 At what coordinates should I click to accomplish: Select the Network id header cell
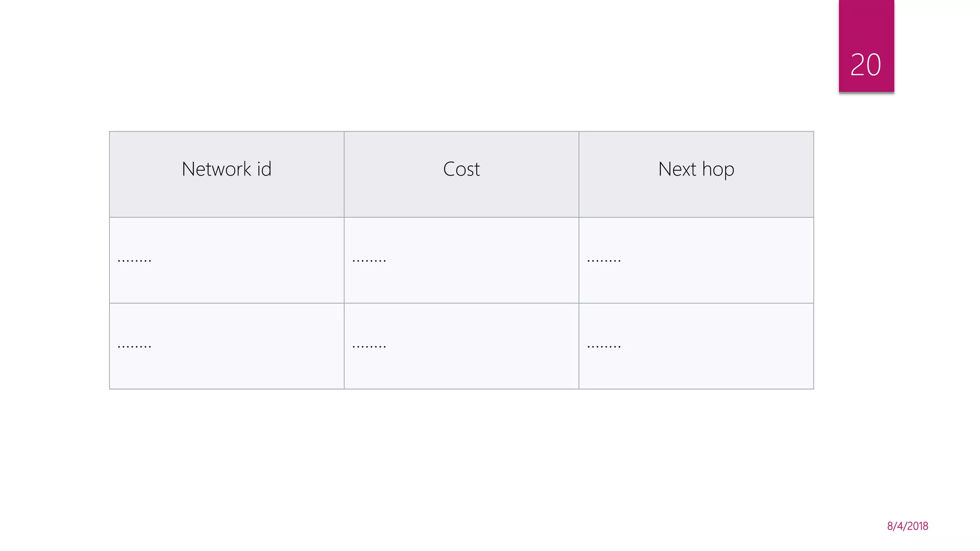pos(227,174)
